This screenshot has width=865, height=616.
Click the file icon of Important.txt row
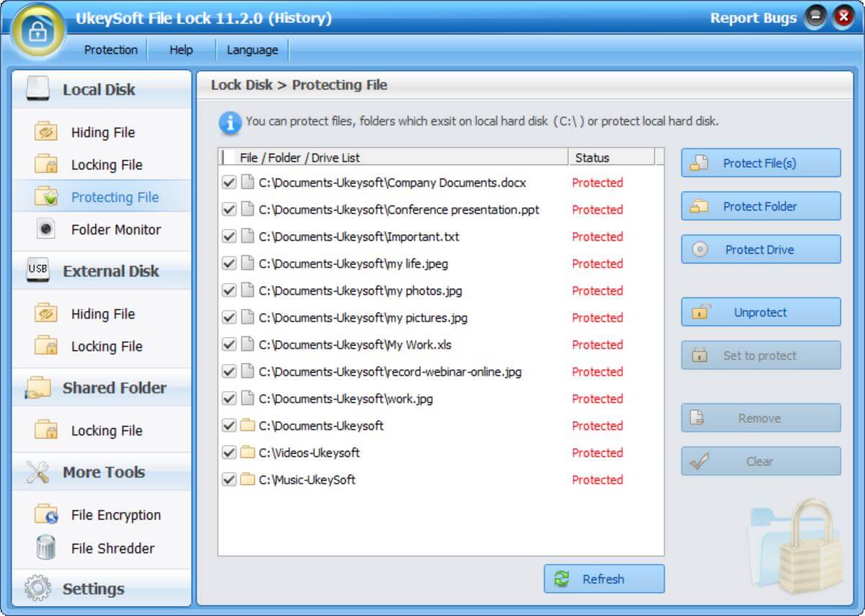[x=247, y=237]
